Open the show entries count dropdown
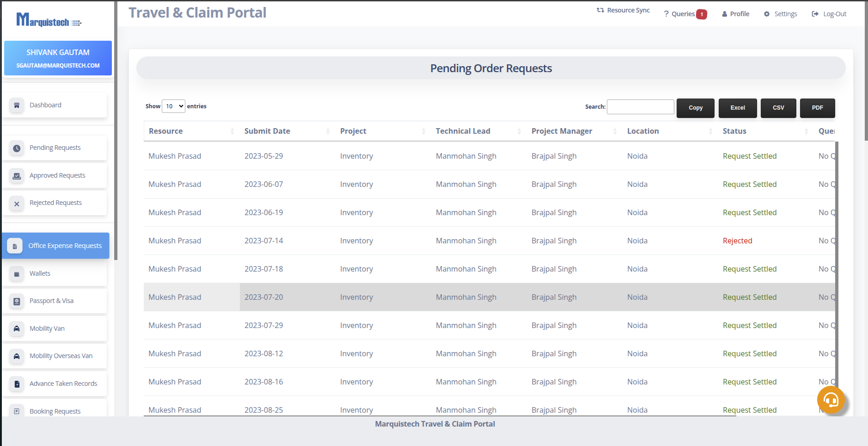This screenshot has width=868, height=446. [x=173, y=106]
